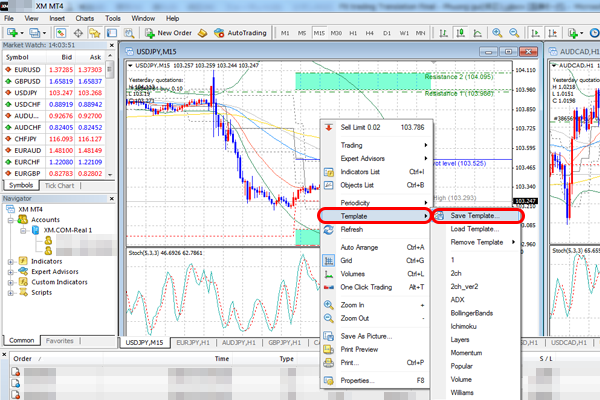Click Objects List icon in context menu
The height and width of the screenshot is (400, 600).
[x=329, y=185]
